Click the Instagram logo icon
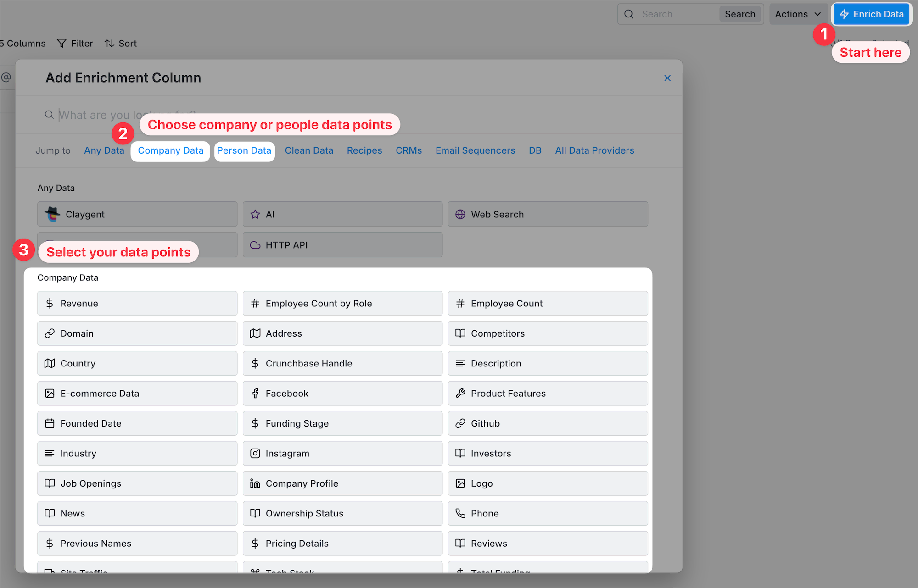918x588 pixels. point(255,454)
